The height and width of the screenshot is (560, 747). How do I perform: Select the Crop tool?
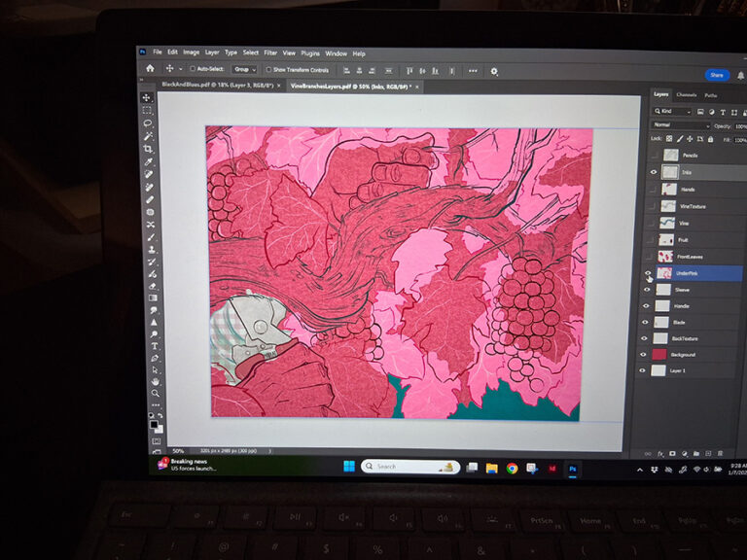click(149, 149)
